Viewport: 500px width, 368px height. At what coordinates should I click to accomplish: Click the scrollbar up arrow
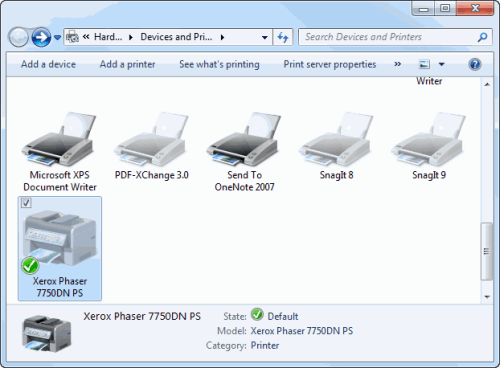(x=487, y=84)
